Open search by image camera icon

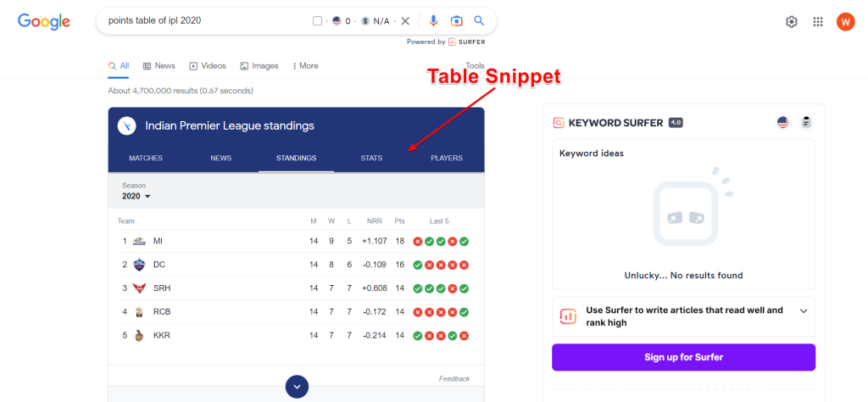tap(456, 21)
